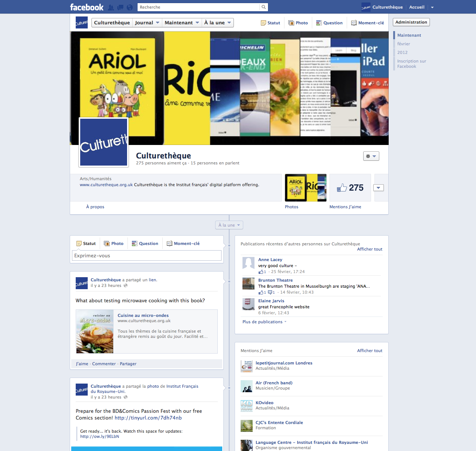Jump to février in the timeline sidebar

(404, 44)
